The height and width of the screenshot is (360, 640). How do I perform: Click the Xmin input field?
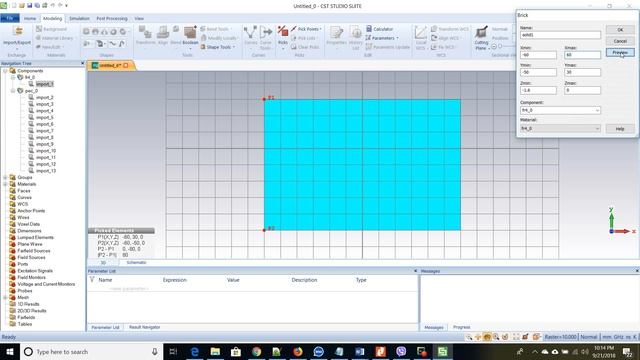pyautogui.click(x=538, y=55)
